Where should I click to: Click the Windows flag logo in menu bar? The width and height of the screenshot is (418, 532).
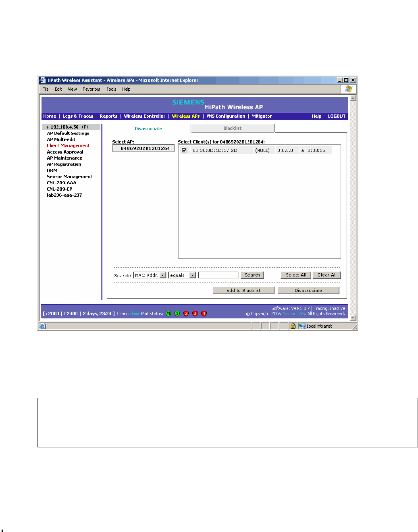point(349,89)
